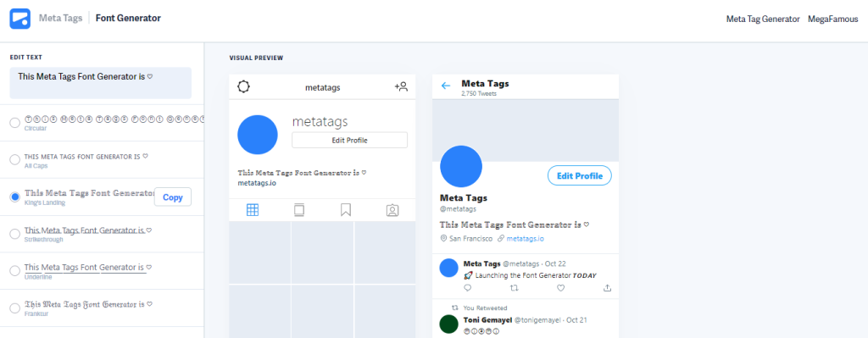Open the Meta Tag Generator link

(763, 19)
